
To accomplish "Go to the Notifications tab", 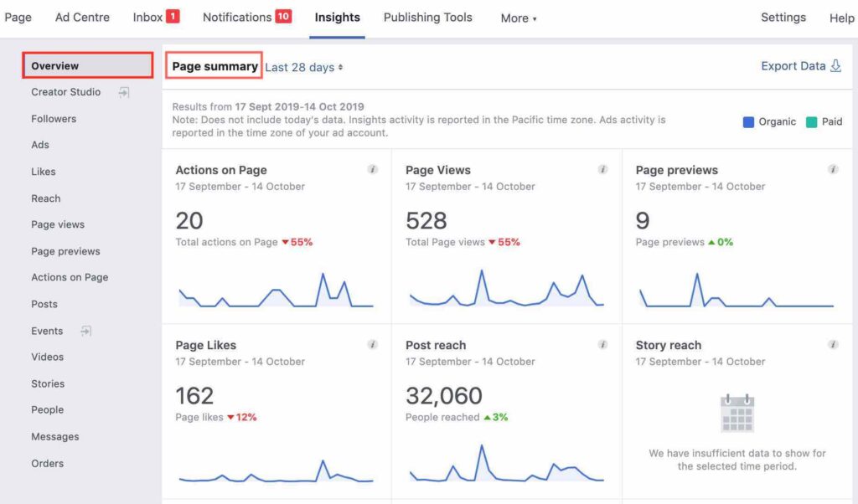I will [x=237, y=18].
